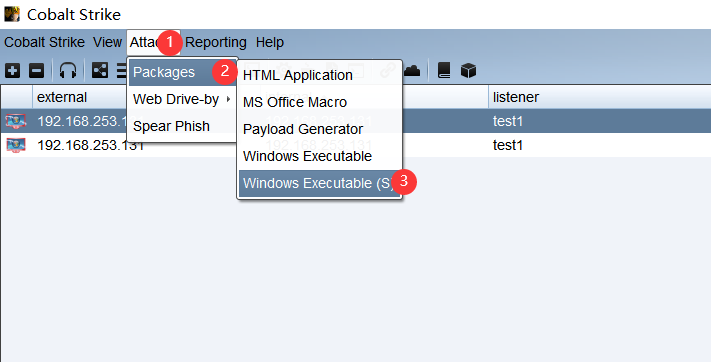The image size is (711, 362).
Task: Choose Windows Executable (S)
Action: click(x=320, y=183)
